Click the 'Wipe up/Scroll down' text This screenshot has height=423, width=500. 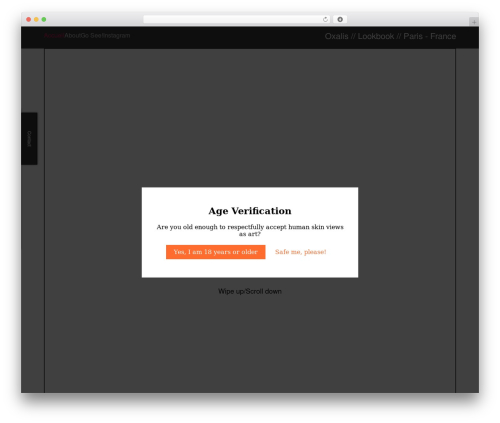tap(250, 291)
